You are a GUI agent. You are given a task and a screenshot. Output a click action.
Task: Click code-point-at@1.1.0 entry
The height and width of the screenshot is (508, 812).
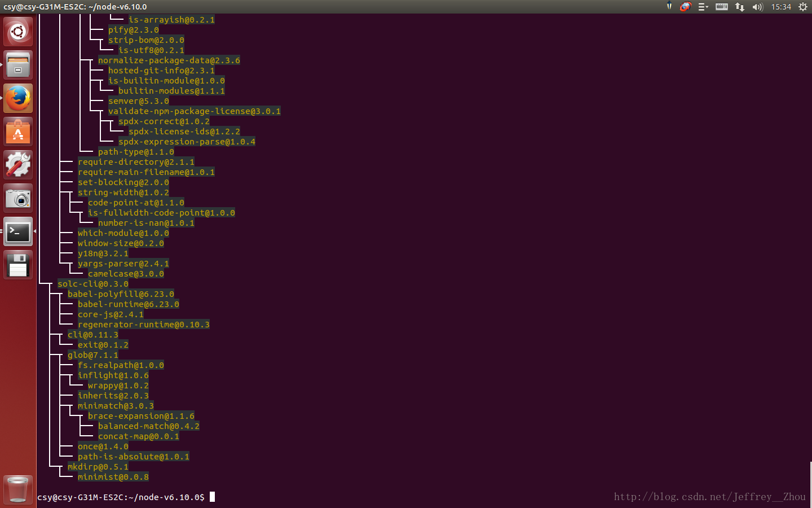click(x=136, y=203)
